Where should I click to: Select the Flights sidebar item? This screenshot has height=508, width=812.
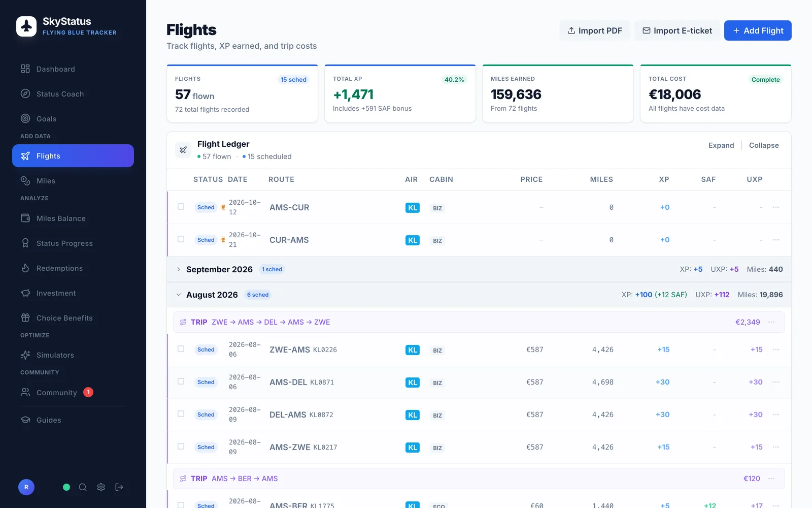[73, 156]
